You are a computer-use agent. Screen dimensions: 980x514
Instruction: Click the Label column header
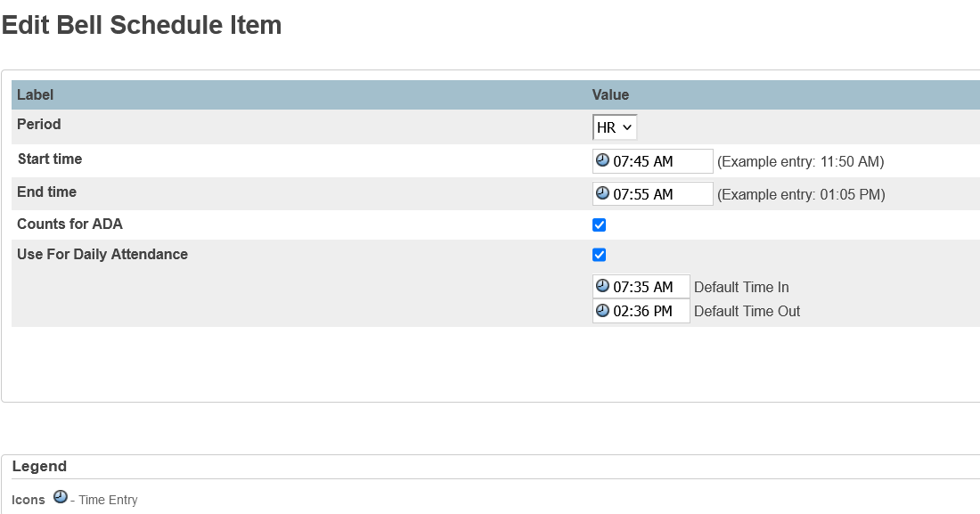[36, 94]
